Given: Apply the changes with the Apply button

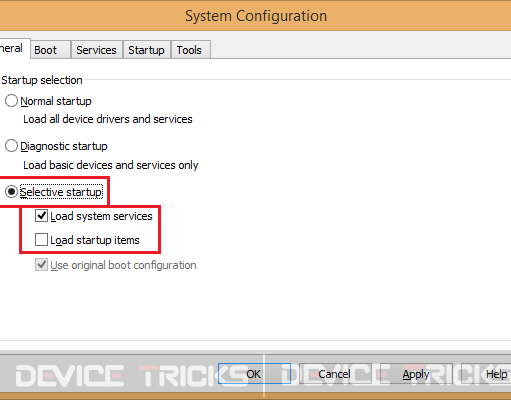Looking at the screenshot, I should (x=416, y=374).
